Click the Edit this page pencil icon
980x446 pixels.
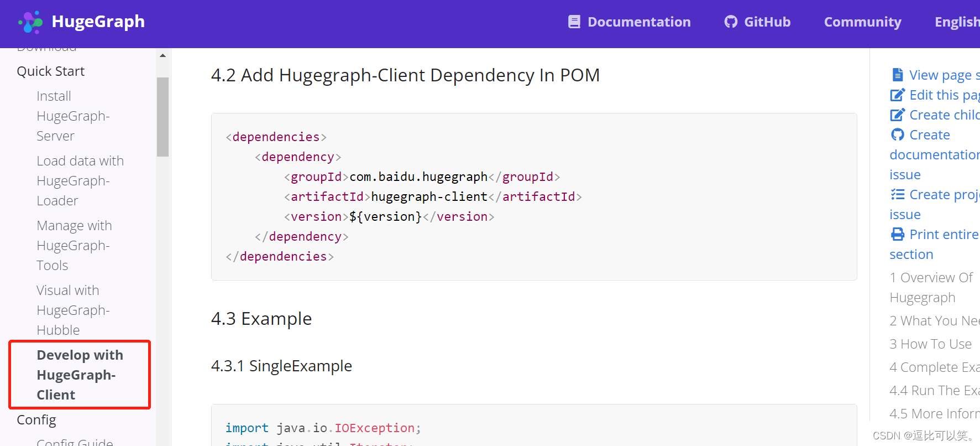(898, 95)
